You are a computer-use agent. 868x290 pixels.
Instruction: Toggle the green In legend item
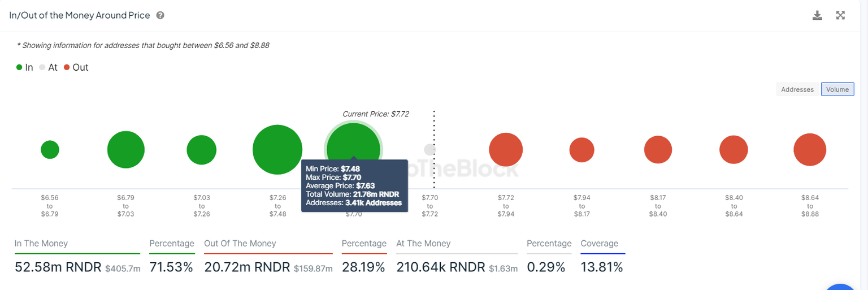click(25, 67)
